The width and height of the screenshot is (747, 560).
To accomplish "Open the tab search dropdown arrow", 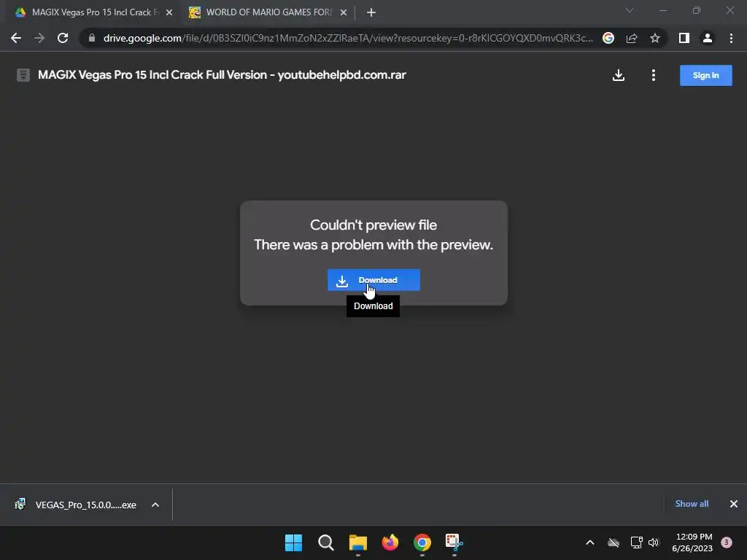I will point(630,10).
